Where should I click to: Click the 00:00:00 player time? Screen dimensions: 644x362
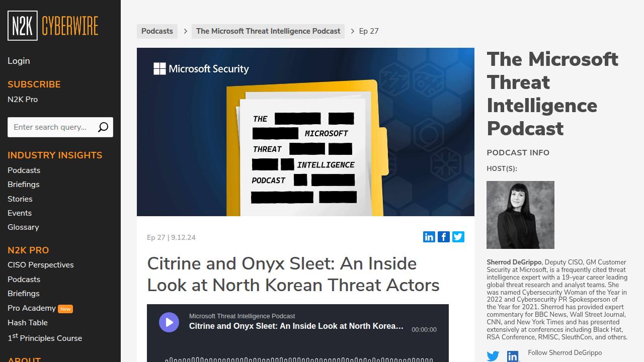pyautogui.click(x=424, y=330)
